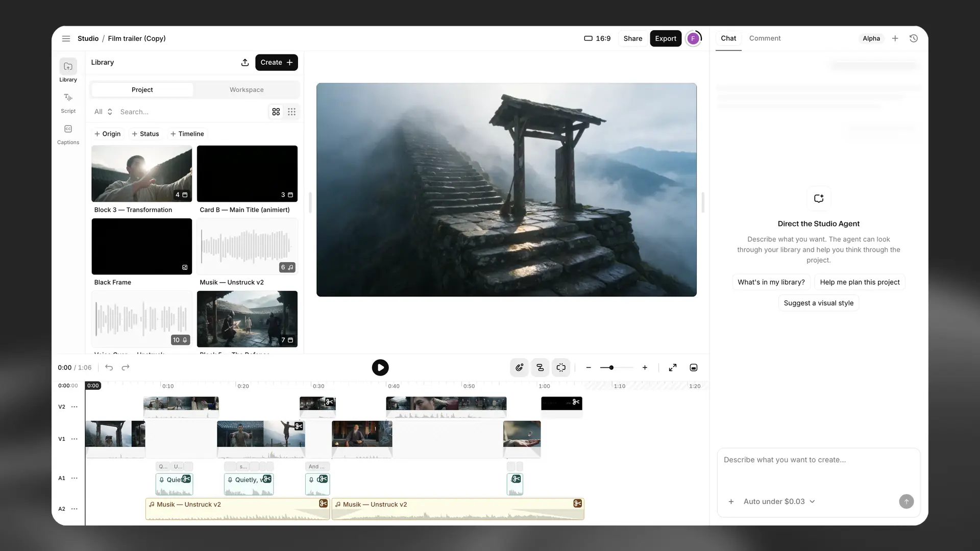Toggle the linked-tracks button in the timeline toolbar
The height and width of the screenshot is (551, 980).
[x=540, y=367]
